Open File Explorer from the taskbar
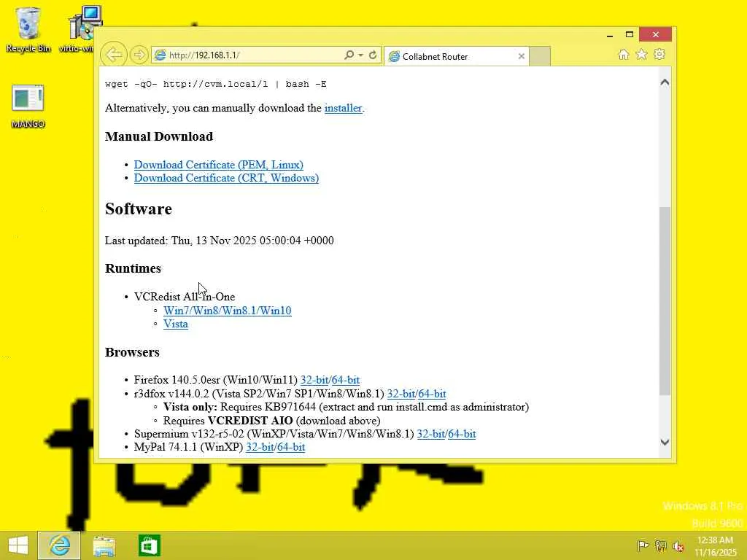747x560 pixels. (104, 546)
